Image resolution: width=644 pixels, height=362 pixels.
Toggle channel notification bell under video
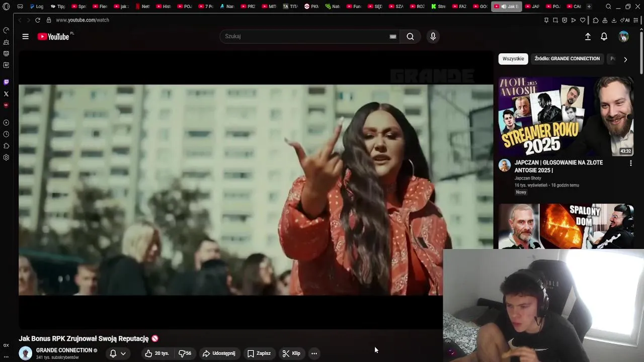tap(113, 353)
